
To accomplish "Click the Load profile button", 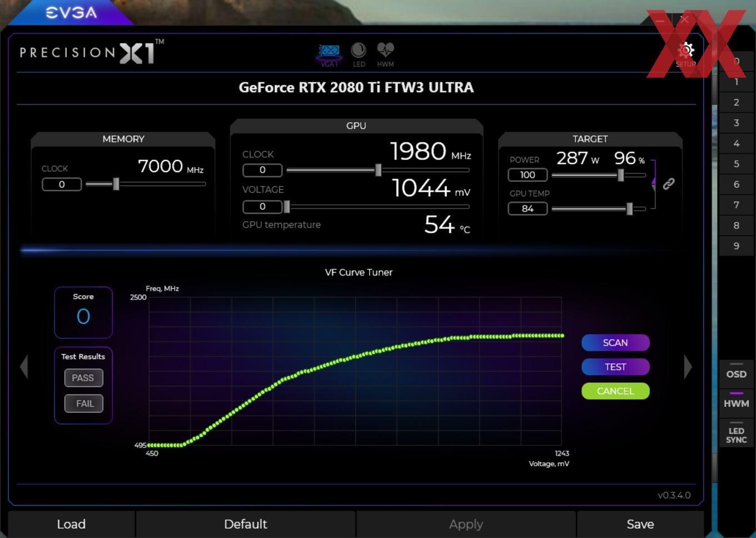I will (71, 524).
